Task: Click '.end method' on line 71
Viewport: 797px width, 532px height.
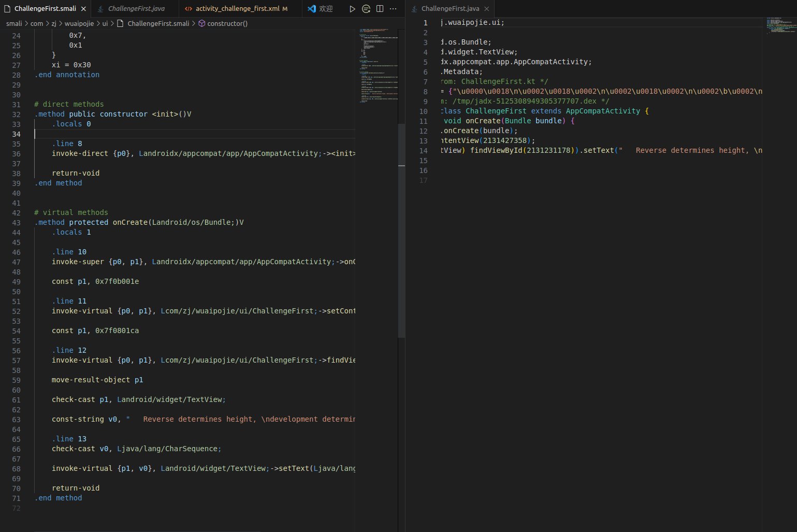Action: tap(58, 498)
